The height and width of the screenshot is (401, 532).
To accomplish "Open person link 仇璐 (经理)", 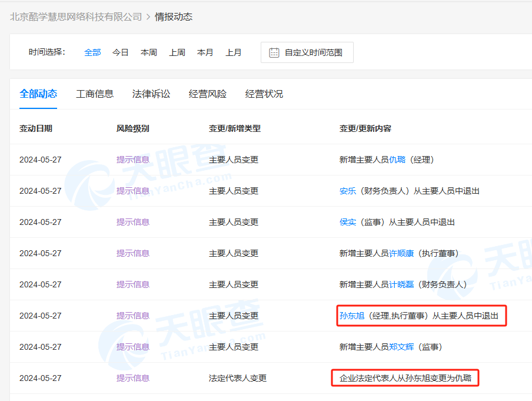I will 397,160.
